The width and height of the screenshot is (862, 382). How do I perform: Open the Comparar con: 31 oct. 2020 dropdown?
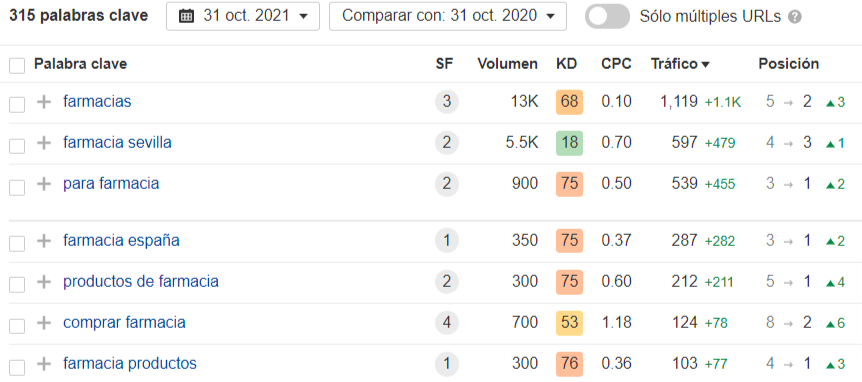tap(447, 16)
